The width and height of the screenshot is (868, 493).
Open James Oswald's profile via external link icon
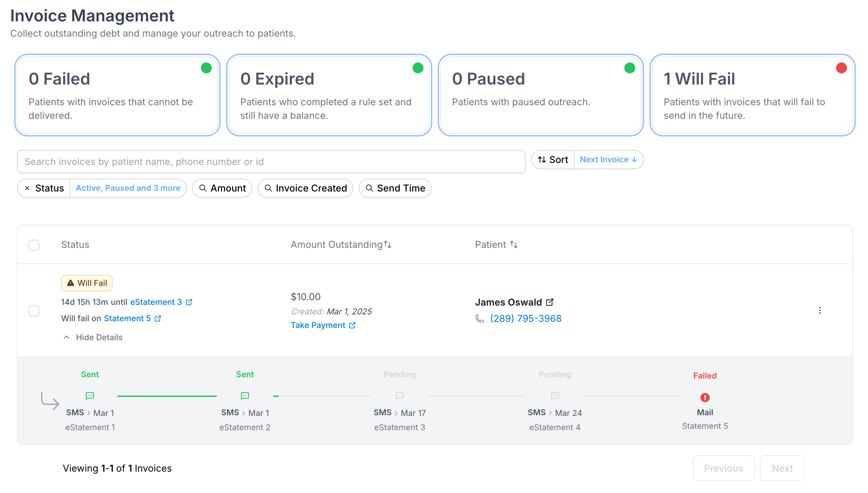coord(550,302)
